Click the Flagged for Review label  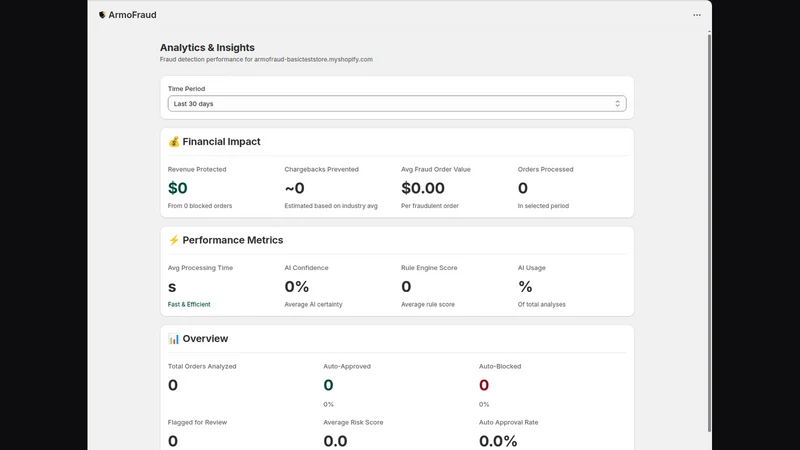pos(197,422)
